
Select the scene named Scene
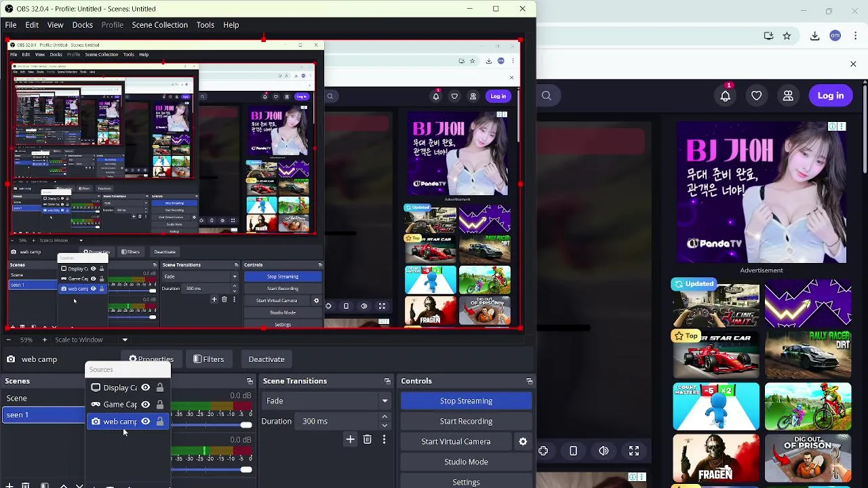point(43,398)
